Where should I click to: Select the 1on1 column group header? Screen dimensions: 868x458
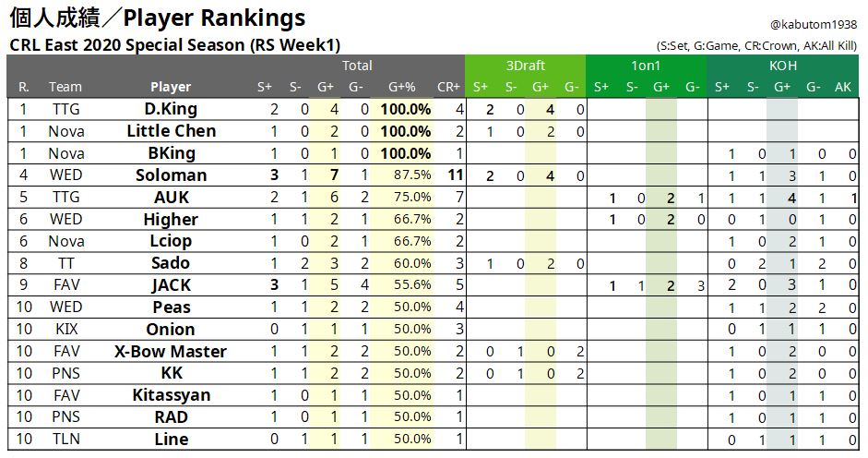click(x=646, y=66)
